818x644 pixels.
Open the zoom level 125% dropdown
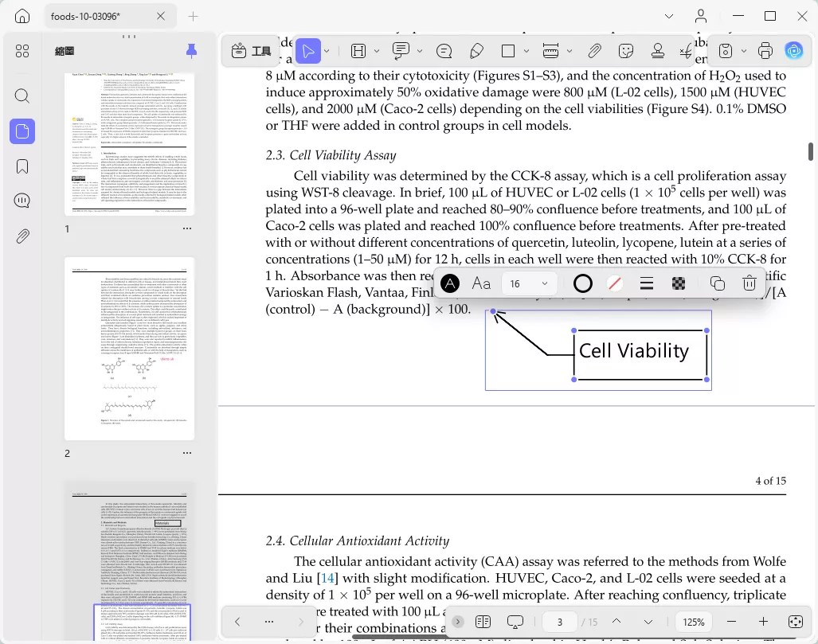tap(693, 622)
